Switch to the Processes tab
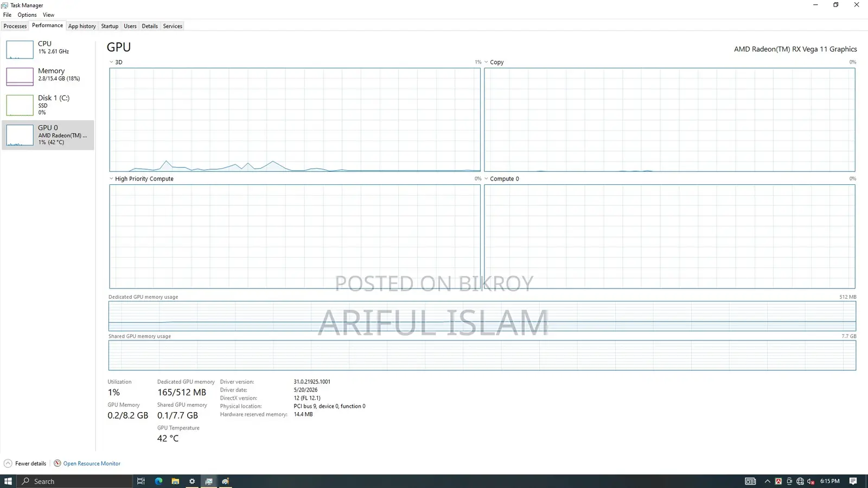 (x=15, y=26)
